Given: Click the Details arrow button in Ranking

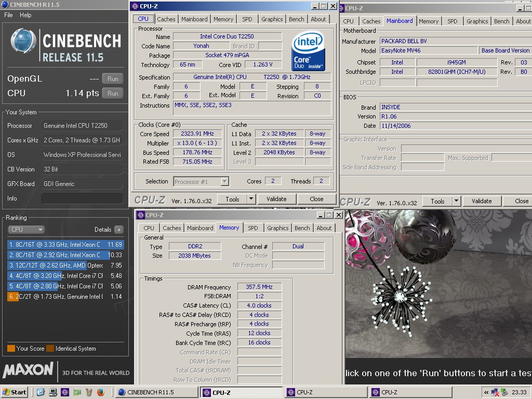Looking at the screenshot, I should click(119, 230).
